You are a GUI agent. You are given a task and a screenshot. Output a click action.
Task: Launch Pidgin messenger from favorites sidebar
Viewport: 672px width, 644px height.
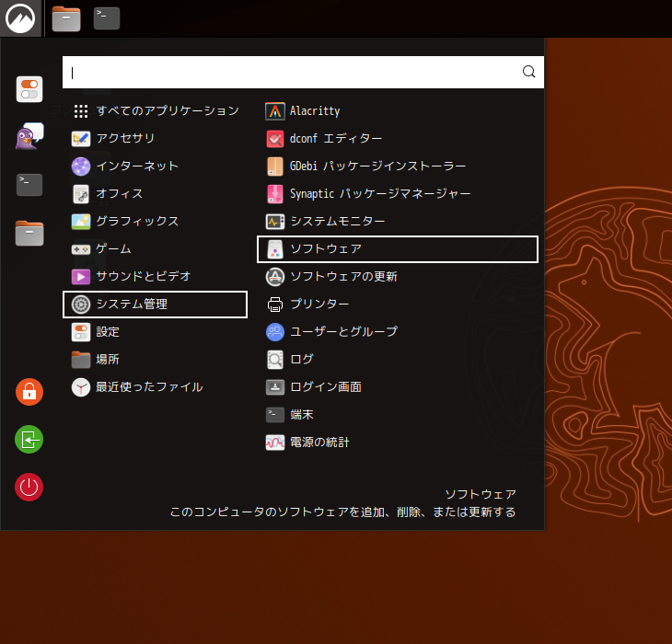[29, 136]
